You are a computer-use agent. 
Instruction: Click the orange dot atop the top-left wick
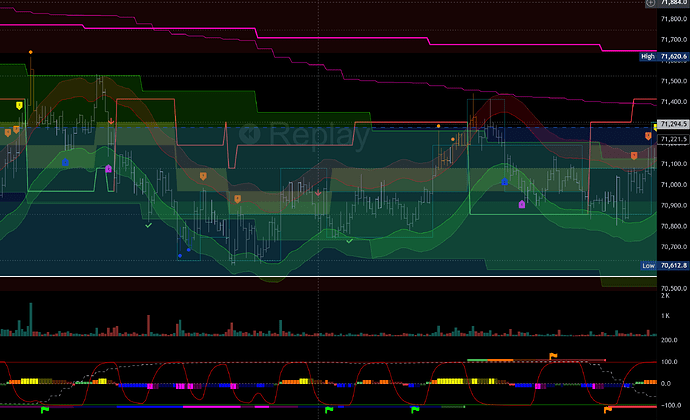[32, 50]
